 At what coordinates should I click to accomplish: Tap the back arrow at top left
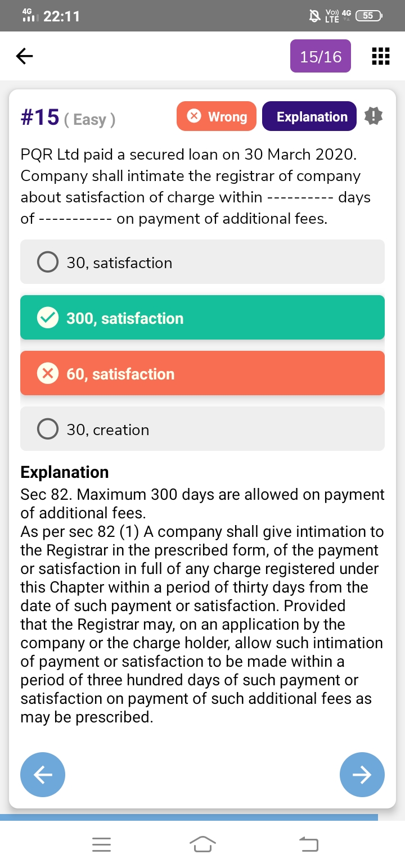click(24, 56)
